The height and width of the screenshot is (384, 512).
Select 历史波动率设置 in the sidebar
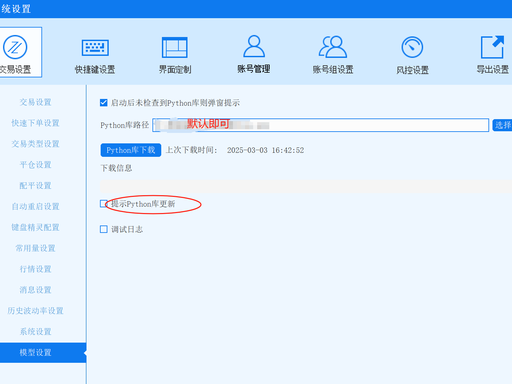pos(35,311)
